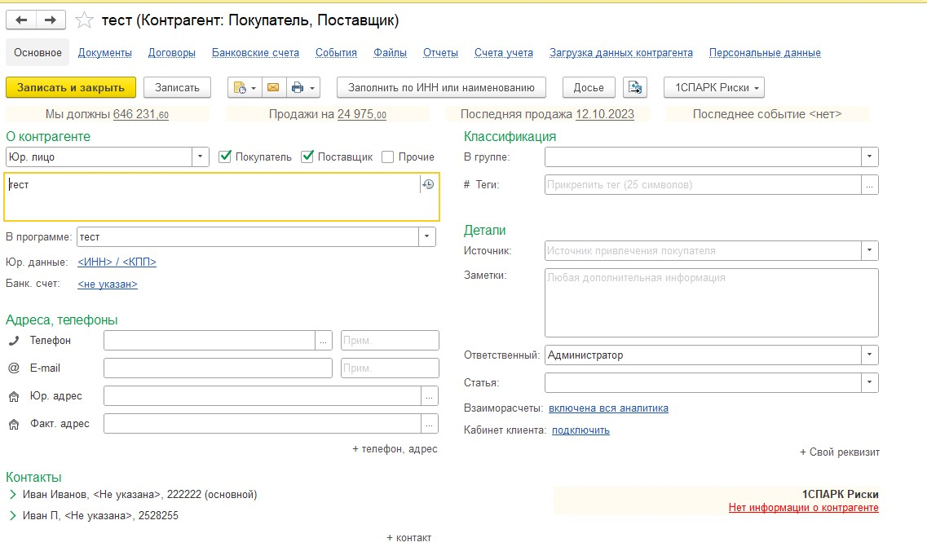Click the phone Прим. note field
This screenshot has width=927, height=560.
click(390, 341)
